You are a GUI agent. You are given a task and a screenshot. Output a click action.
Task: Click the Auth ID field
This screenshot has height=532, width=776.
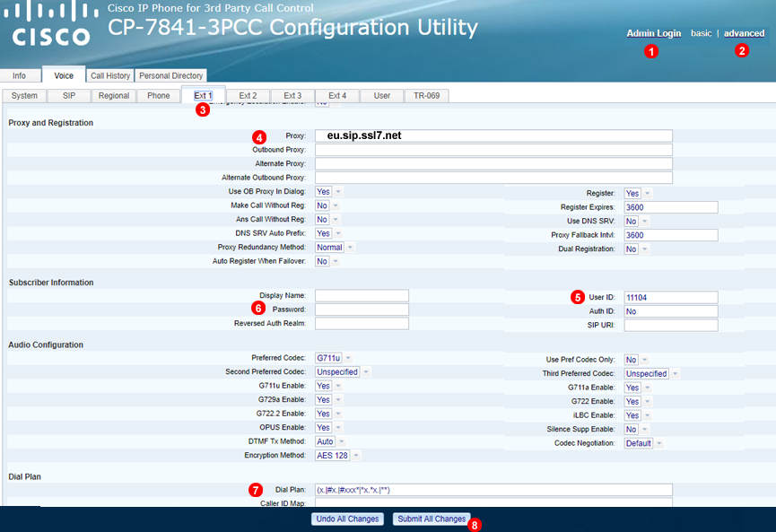click(670, 311)
